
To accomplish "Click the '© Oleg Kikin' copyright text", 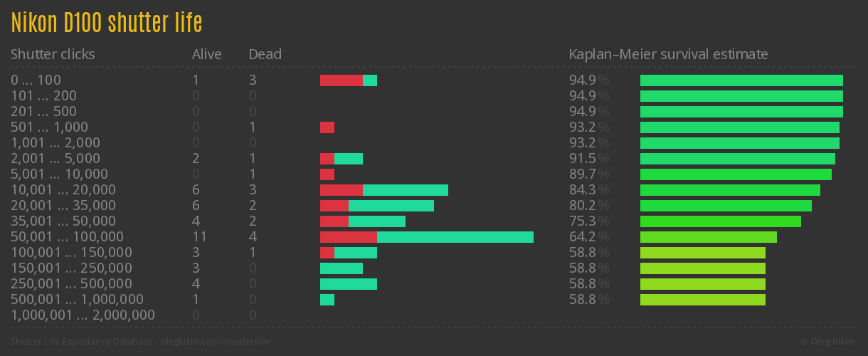I will (828, 342).
